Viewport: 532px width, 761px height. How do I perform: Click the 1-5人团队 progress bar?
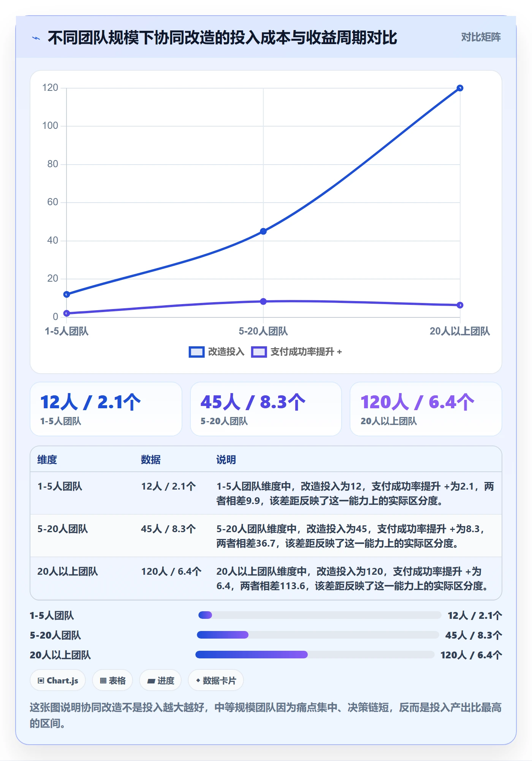click(320, 615)
